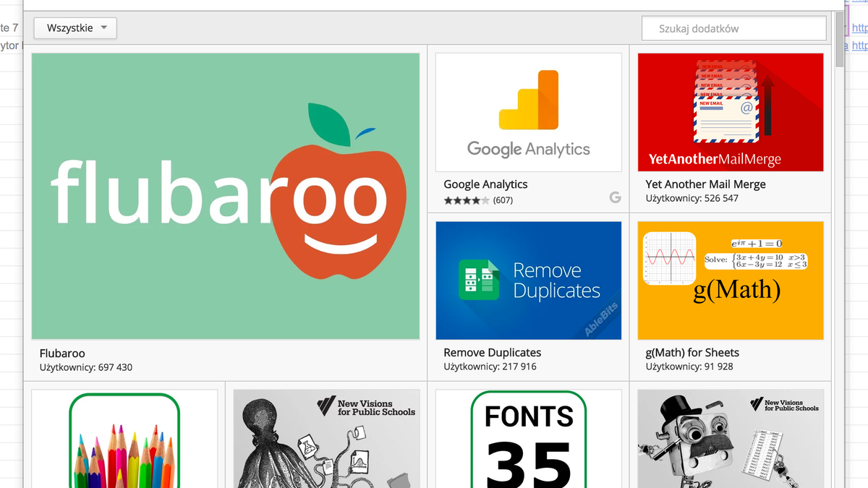
Task: Click Flubaroo user count 697 430
Action: tap(86, 367)
